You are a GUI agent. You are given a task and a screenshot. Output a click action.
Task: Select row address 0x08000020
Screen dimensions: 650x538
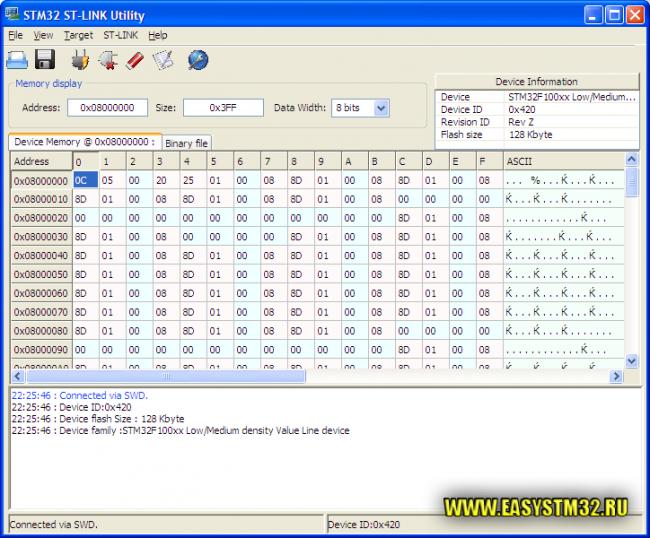coord(41,218)
